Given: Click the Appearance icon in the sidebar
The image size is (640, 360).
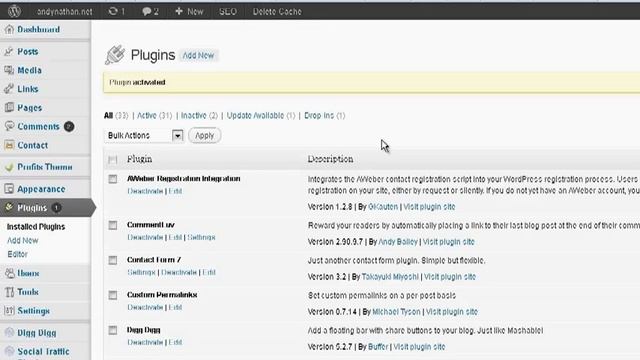Looking at the screenshot, I should point(9,189).
